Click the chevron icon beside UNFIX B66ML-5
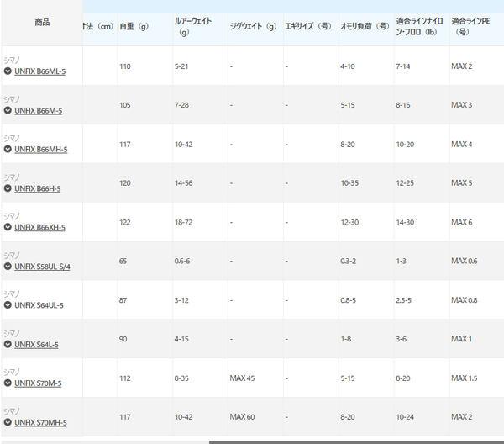This screenshot has width=504, height=444. [x=8, y=71]
